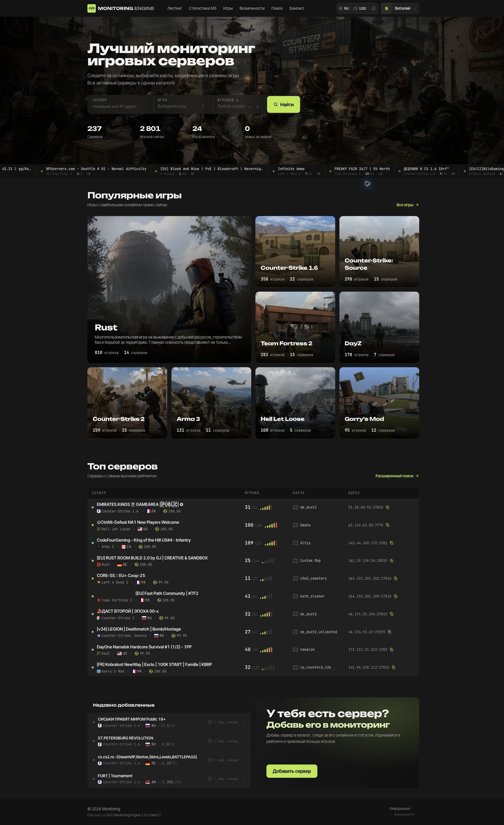Increase minimum players with plus stepper
504x825 pixels.
(258, 107)
